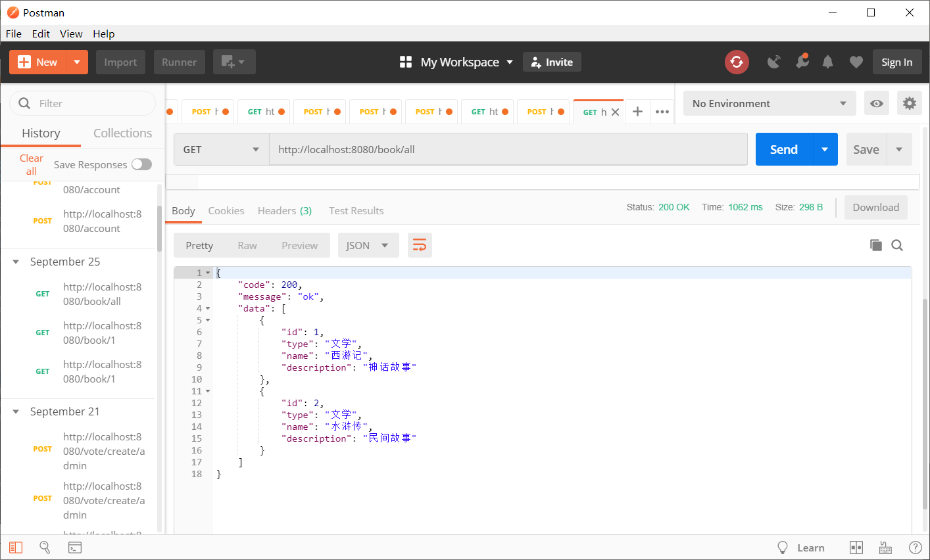Open the No Environment dropdown

[x=769, y=103]
